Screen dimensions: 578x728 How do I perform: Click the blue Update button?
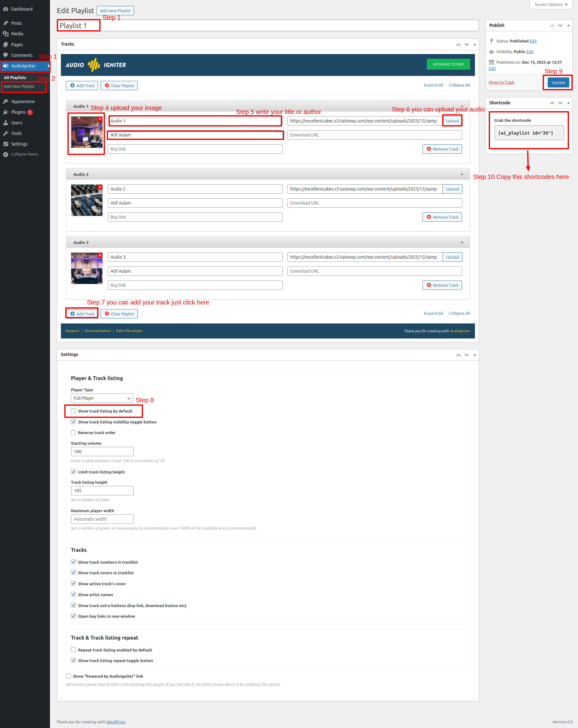[x=558, y=82]
